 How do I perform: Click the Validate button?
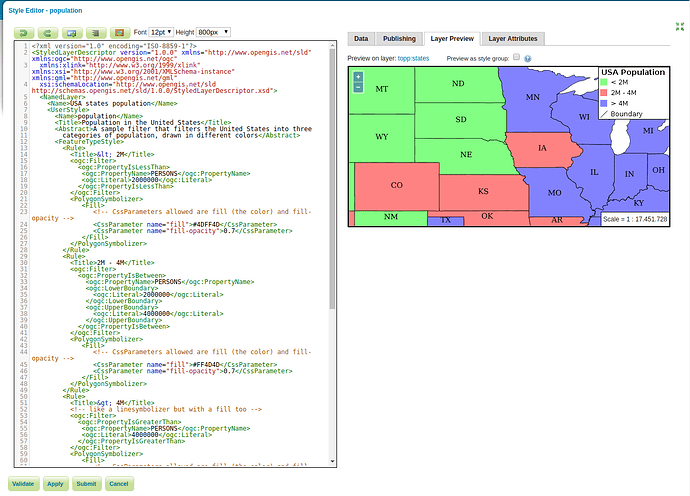point(23,484)
